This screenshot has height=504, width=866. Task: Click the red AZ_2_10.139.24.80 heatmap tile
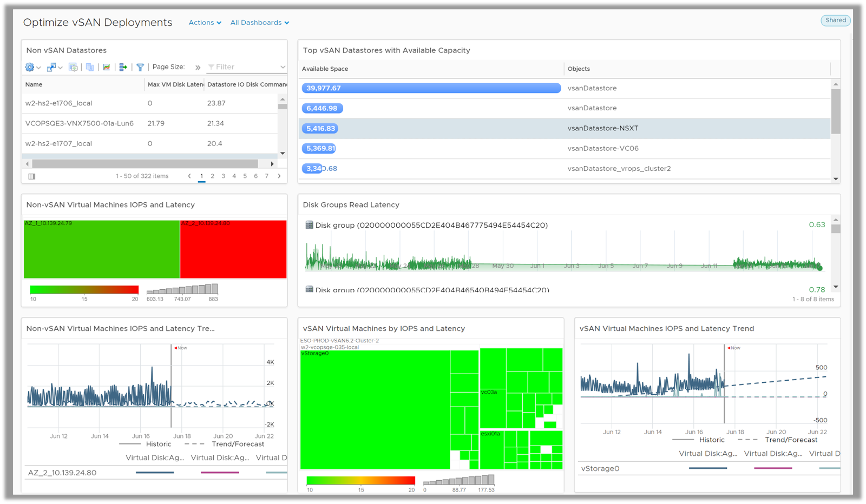point(233,249)
